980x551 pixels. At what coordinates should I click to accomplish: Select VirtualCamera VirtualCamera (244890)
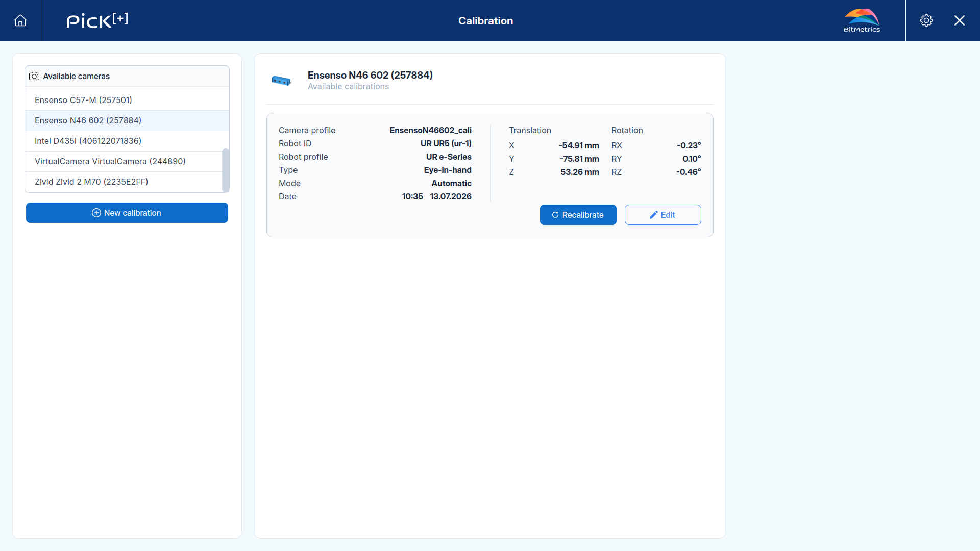124,161
